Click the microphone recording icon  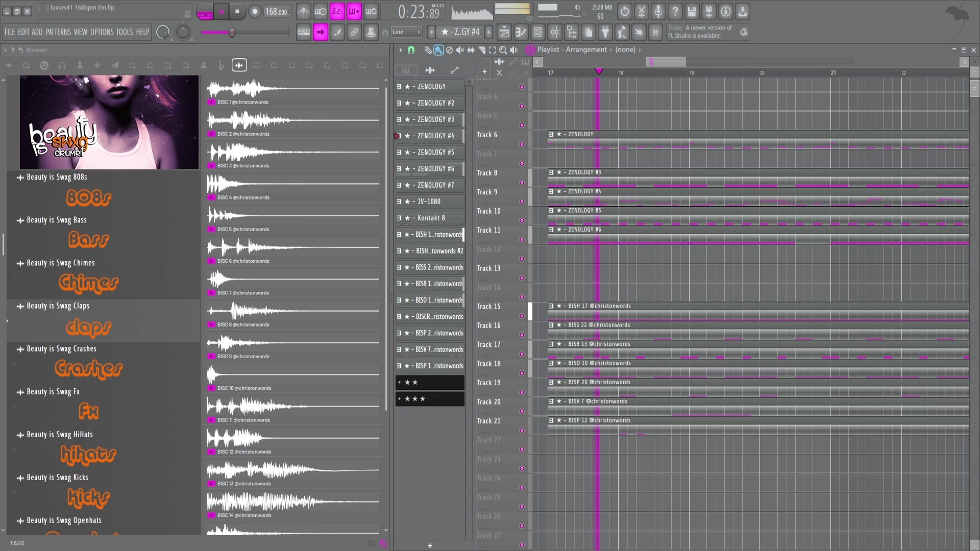(x=658, y=11)
